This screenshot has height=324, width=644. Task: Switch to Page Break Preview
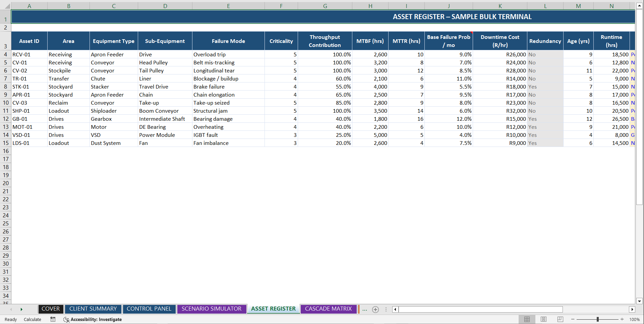560,319
